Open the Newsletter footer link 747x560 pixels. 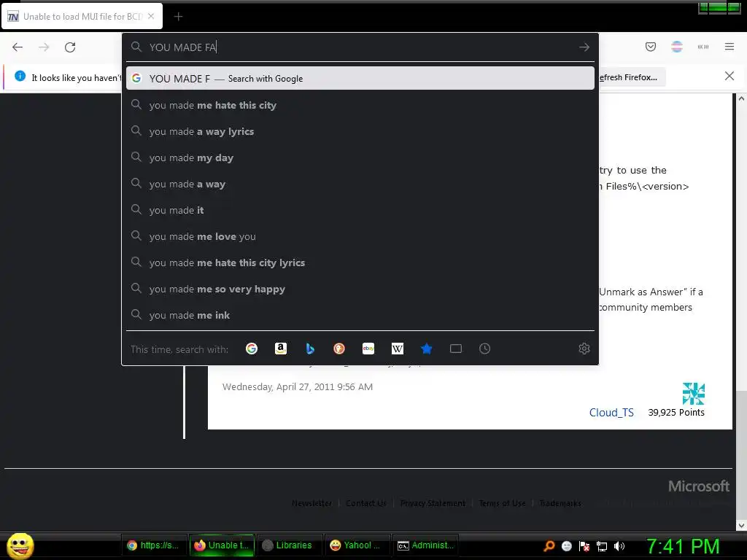[311, 503]
